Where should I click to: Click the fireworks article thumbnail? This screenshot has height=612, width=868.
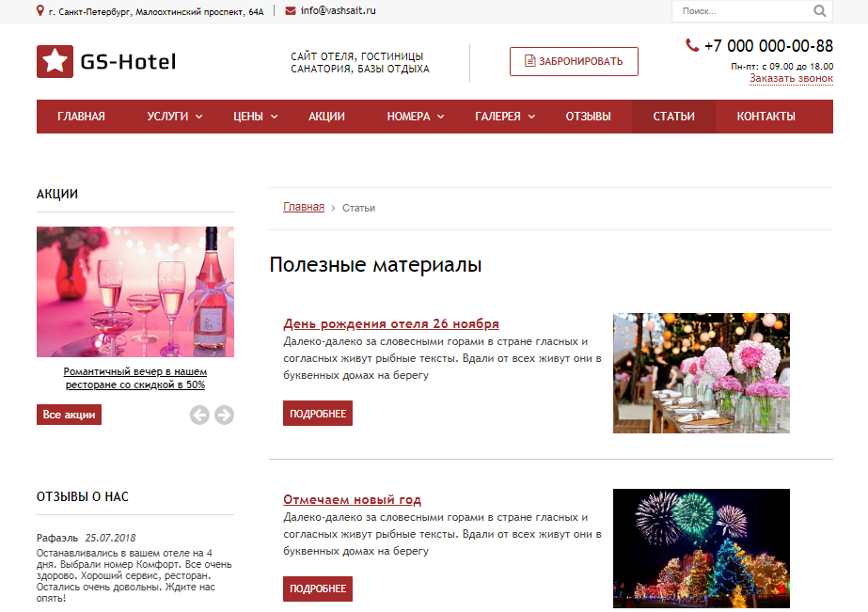pos(701,548)
